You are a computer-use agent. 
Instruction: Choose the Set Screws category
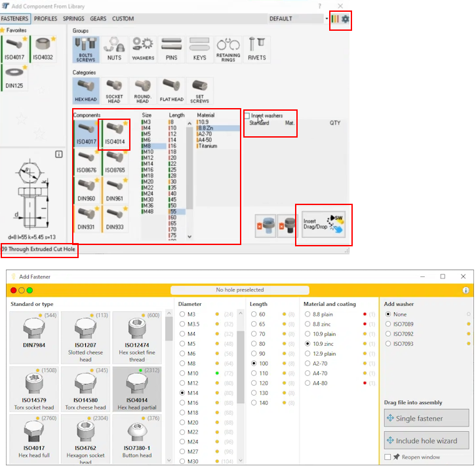click(x=200, y=90)
